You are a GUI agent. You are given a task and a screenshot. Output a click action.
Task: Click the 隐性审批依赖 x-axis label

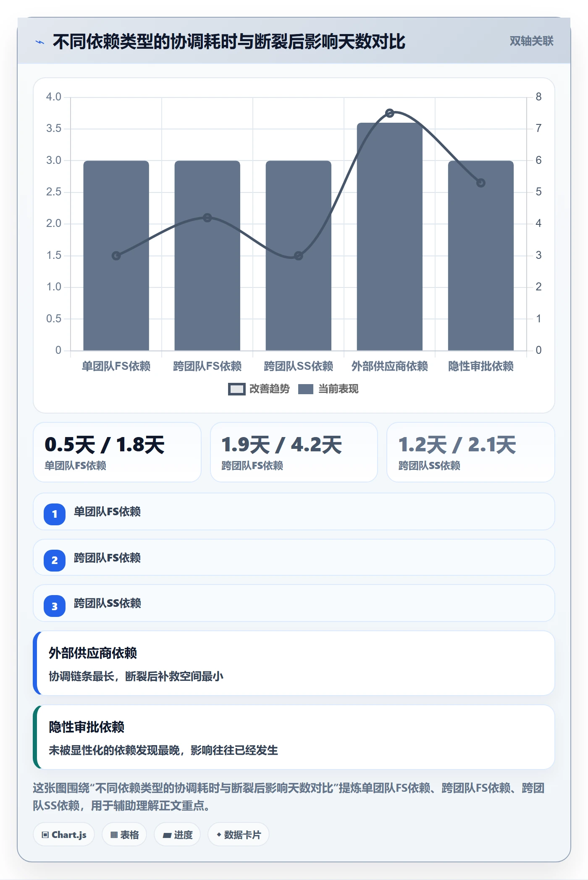481,366
